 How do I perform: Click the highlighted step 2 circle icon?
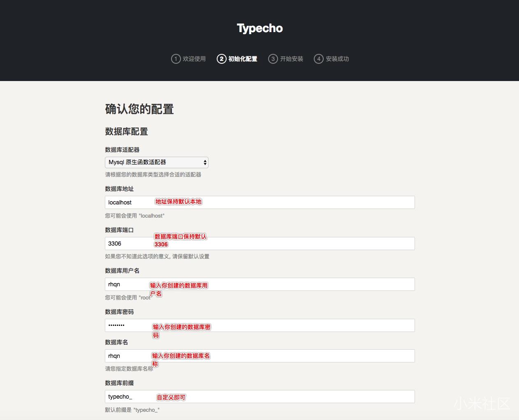(221, 59)
